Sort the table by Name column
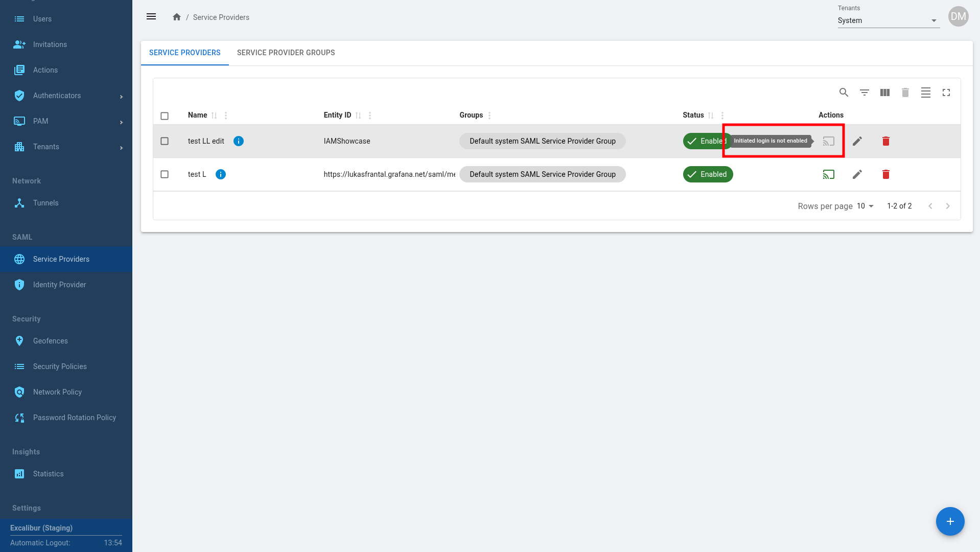Image resolution: width=980 pixels, height=552 pixels. [214, 116]
